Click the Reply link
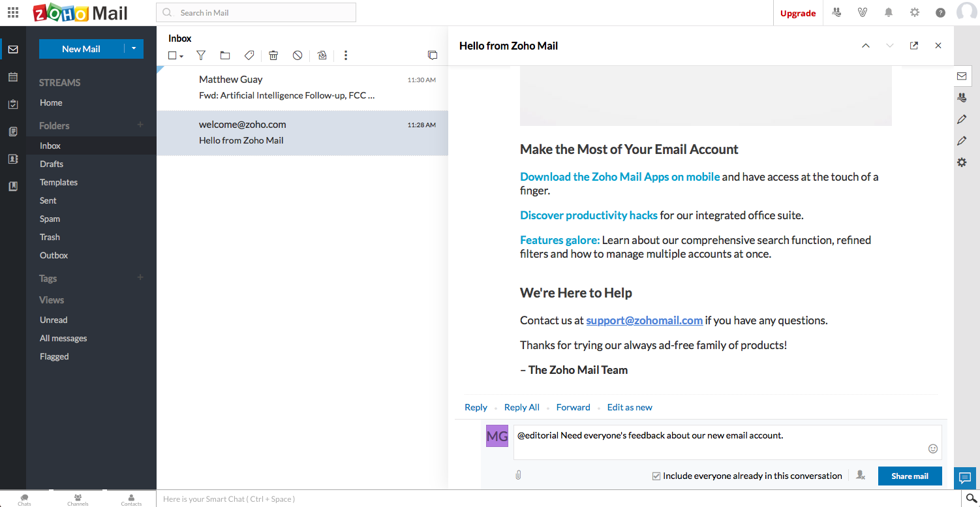This screenshot has height=507, width=980. point(476,407)
